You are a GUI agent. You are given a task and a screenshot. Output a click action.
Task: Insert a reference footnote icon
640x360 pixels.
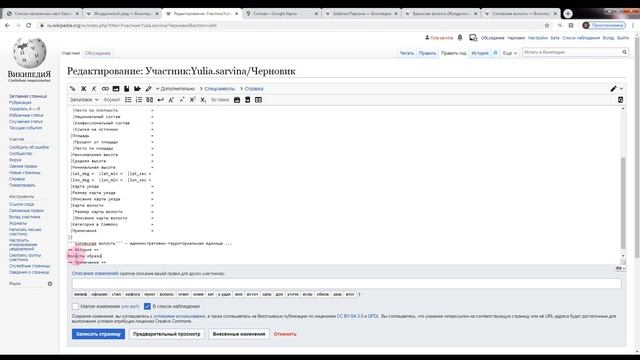point(127,89)
